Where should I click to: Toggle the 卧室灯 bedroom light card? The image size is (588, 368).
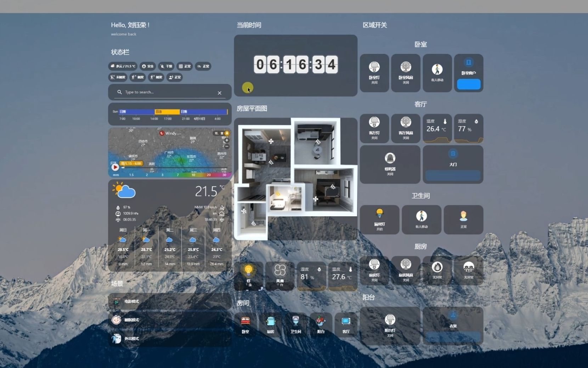374,73
